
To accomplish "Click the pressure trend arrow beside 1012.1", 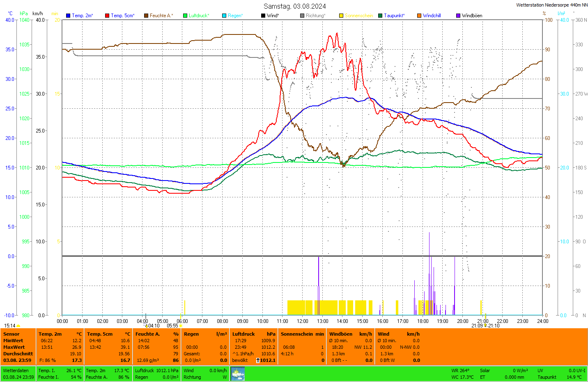I will [258, 360].
